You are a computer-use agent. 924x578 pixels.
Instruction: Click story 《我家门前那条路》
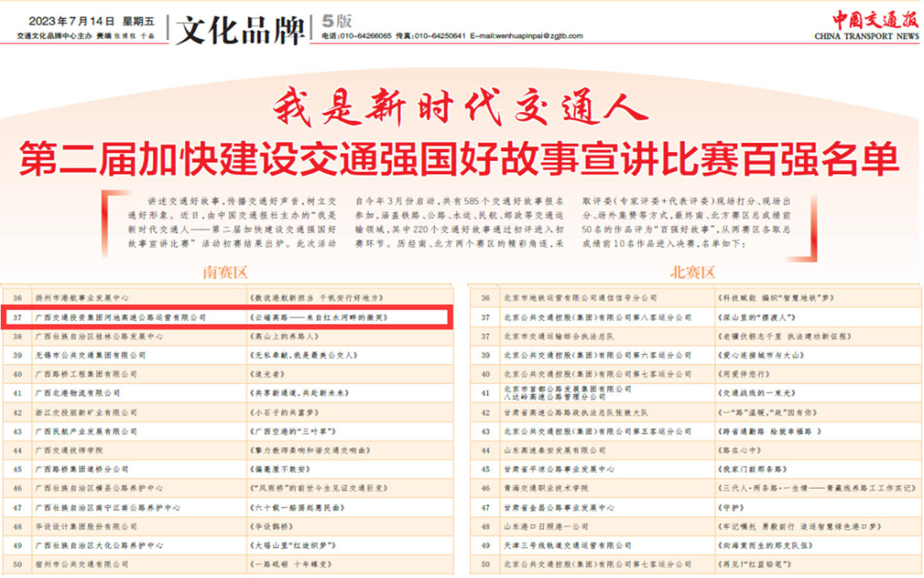coord(752,469)
